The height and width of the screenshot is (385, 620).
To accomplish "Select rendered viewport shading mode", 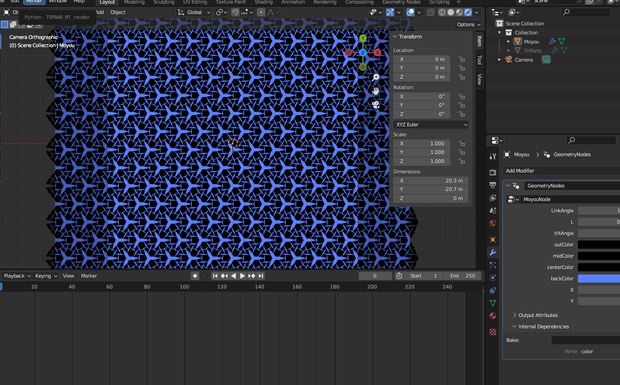I will point(468,12).
